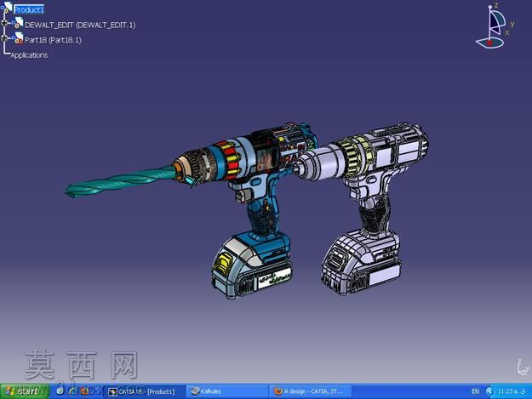
Task: Click the taskbar clock
Action: click(512, 391)
